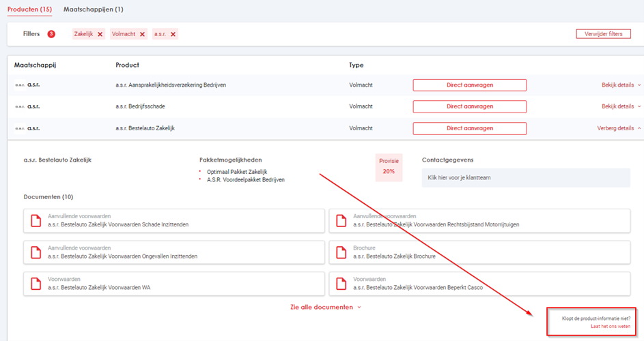
Task: Select the Producten tab
Action: pos(29,10)
